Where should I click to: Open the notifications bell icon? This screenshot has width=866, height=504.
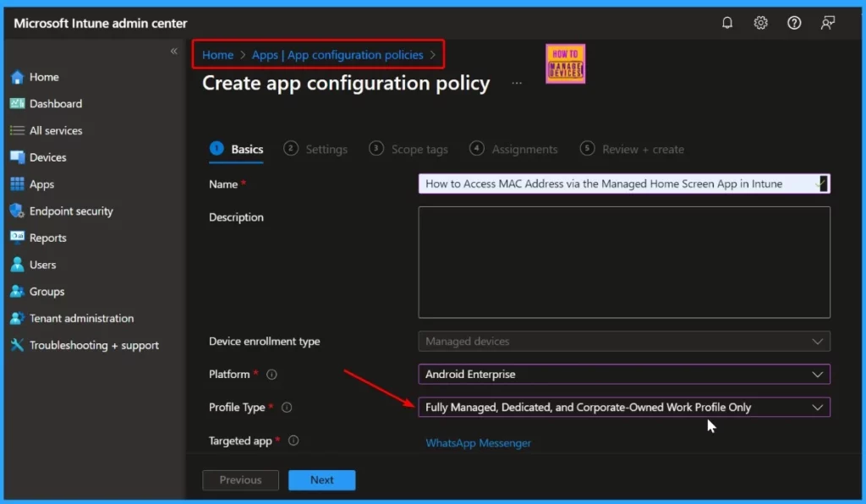pos(726,23)
